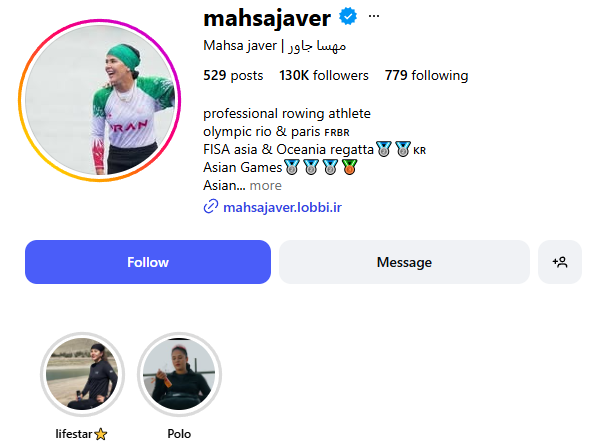Open the Polo story highlight
This screenshot has width=594, height=444.
(179, 374)
